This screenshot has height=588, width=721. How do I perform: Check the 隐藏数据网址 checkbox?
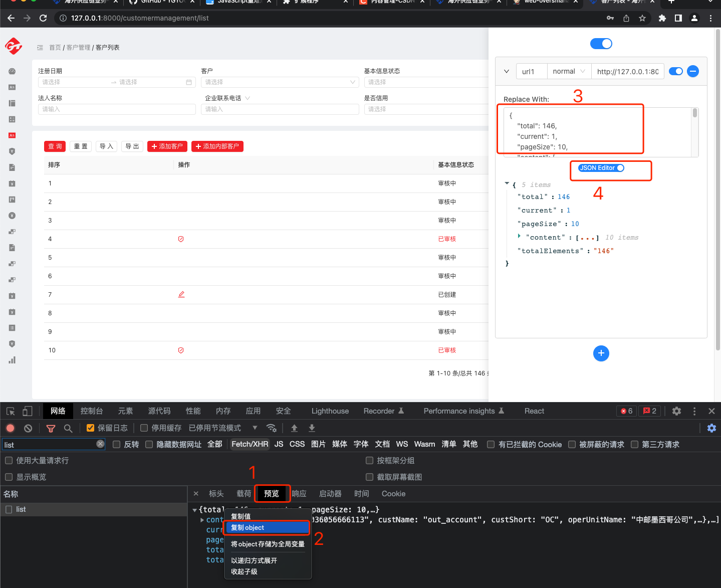149,445
